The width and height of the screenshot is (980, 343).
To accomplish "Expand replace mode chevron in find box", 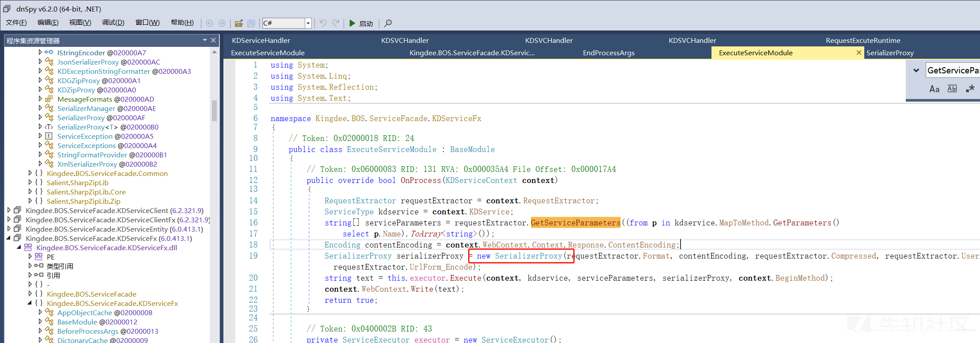I will click(916, 70).
